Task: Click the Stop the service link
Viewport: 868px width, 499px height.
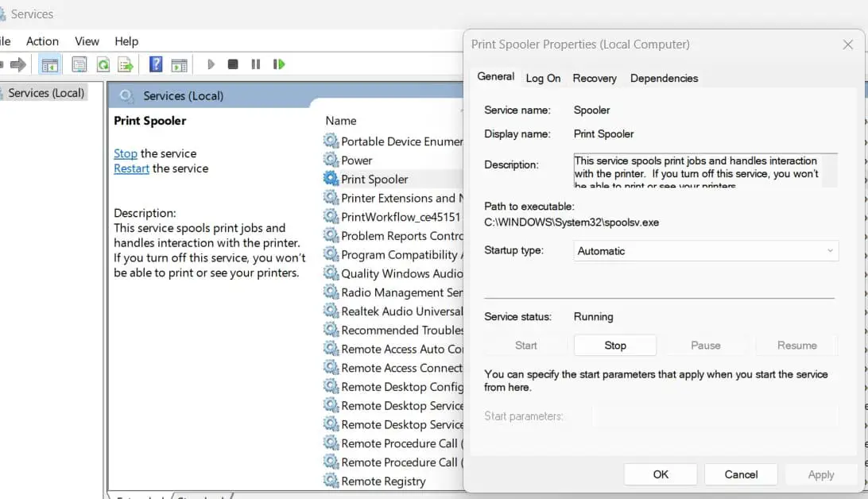Action: [x=125, y=153]
